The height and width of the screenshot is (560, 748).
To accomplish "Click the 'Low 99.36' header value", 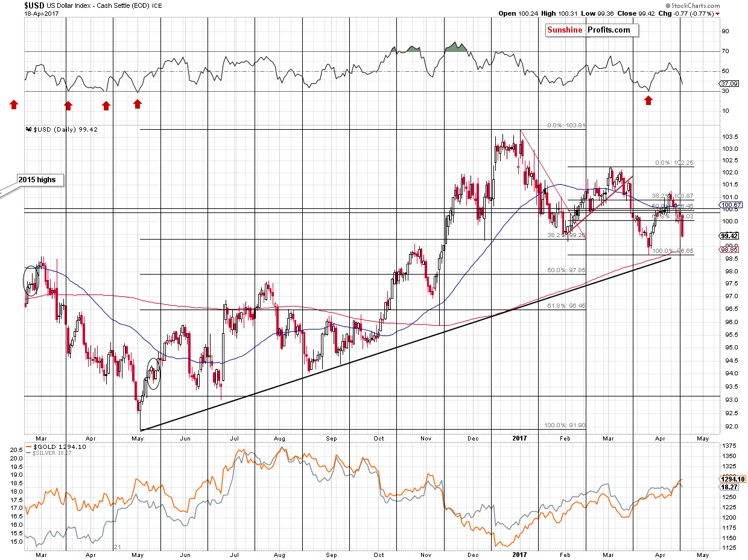I will point(598,13).
